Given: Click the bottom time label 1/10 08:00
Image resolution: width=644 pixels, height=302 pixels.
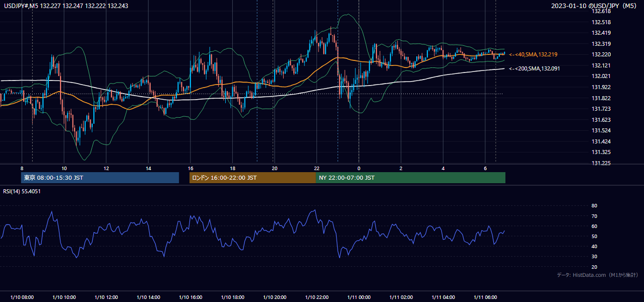Looking at the screenshot, I should [22, 297].
